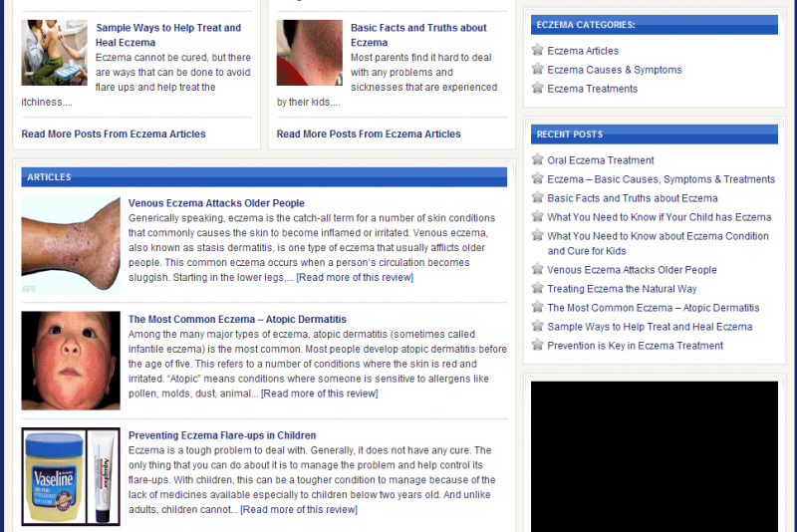Click the ARTICLES section header bar
This screenshot has height=532, width=797.
264,176
